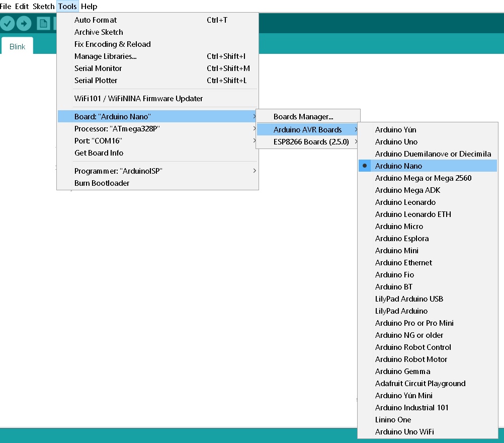The image size is (504, 443).
Task: Select Arduino Leonardo board
Action: (428, 202)
